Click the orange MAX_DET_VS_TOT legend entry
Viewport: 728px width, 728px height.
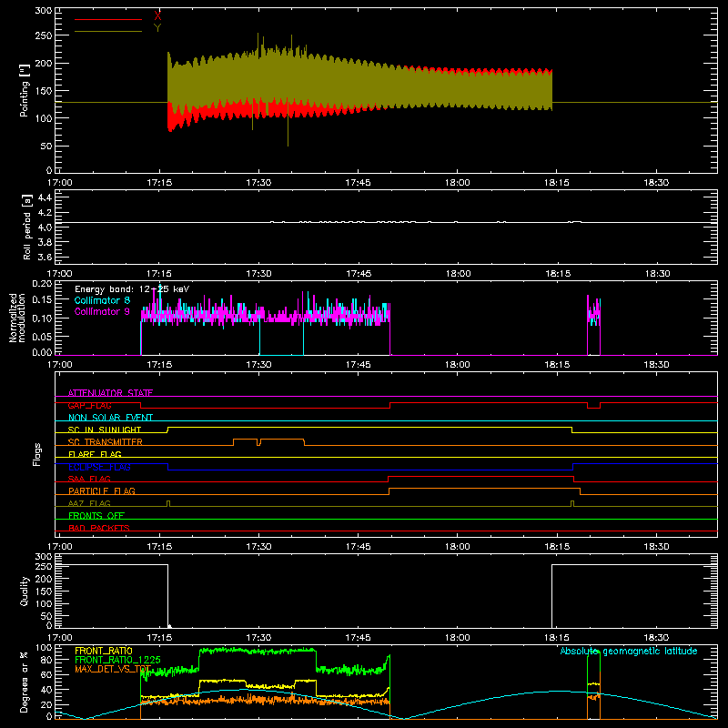113,669
